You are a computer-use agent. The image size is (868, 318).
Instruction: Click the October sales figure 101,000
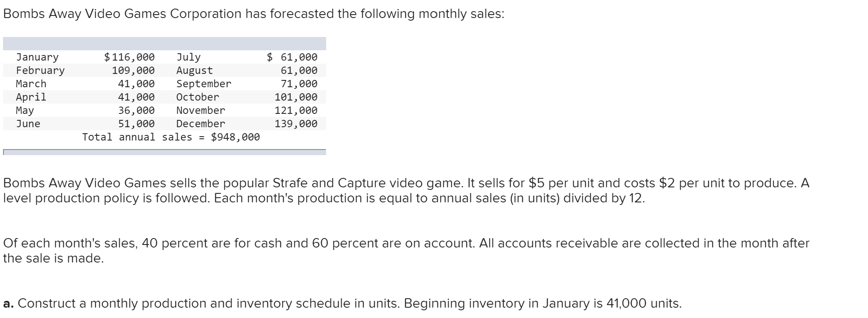click(x=296, y=97)
